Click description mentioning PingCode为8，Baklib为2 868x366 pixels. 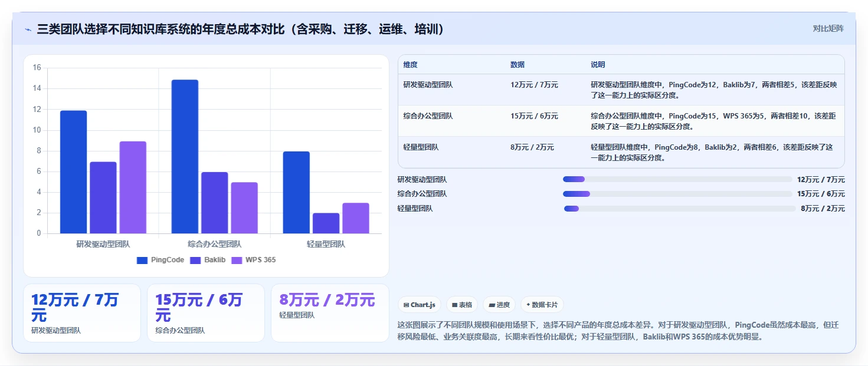713,153
